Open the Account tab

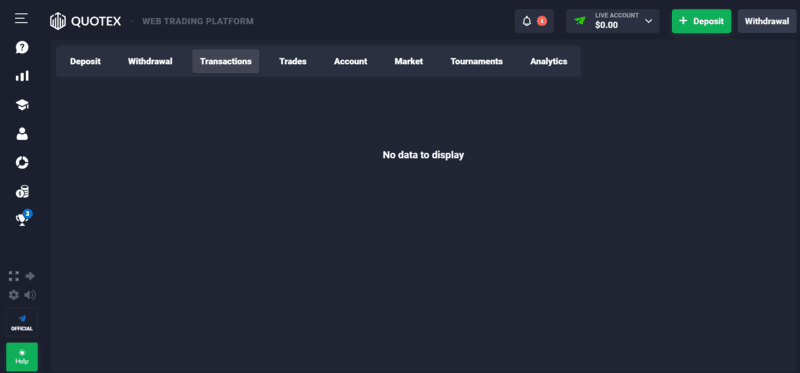pyautogui.click(x=351, y=61)
